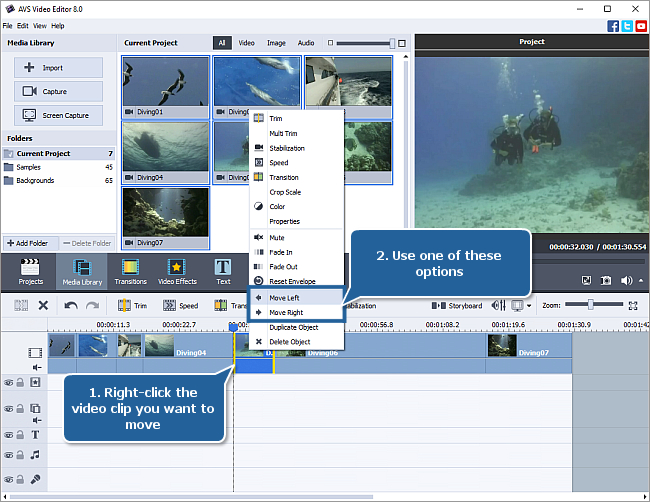This screenshot has width=650, height=502.
Task: Open the Video Effects section
Action: pos(177,272)
